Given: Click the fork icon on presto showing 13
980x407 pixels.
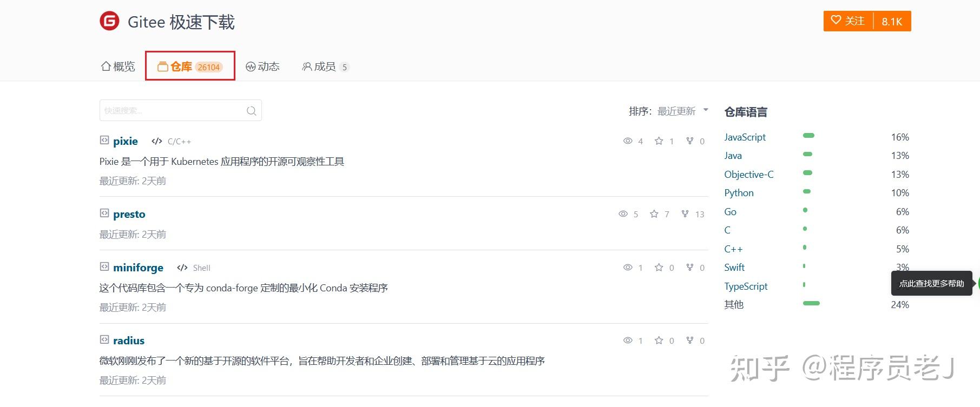Looking at the screenshot, I should pos(685,213).
